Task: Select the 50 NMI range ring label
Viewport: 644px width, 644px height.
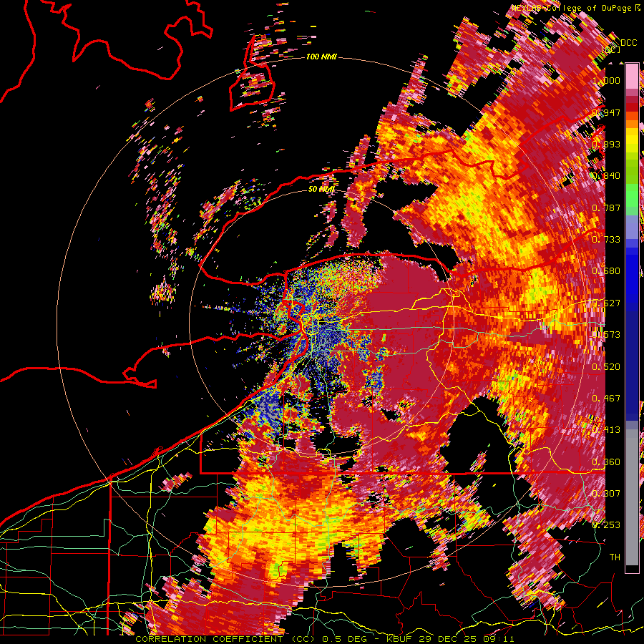Action: click(321, 189)
